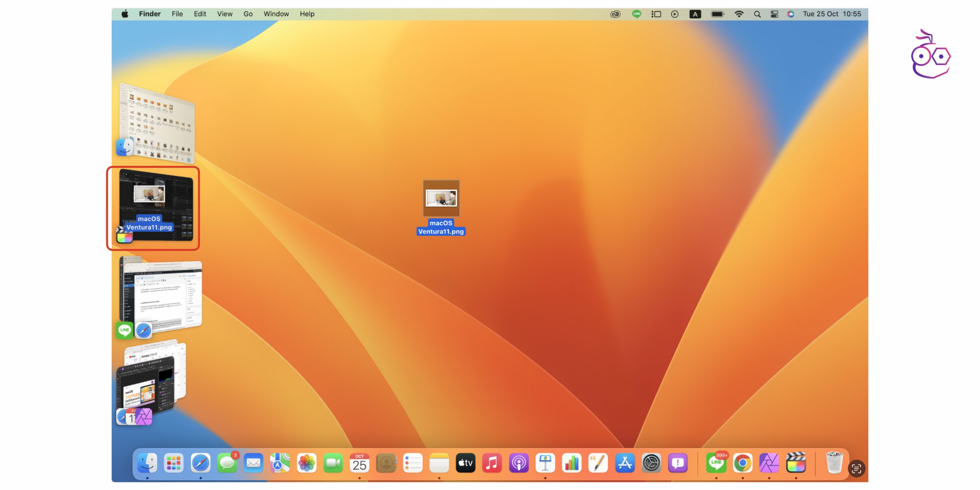Switch to Finder window Stage Manager thumbnail
Viewport: 980px width, 490px height.
coord(158,122)
